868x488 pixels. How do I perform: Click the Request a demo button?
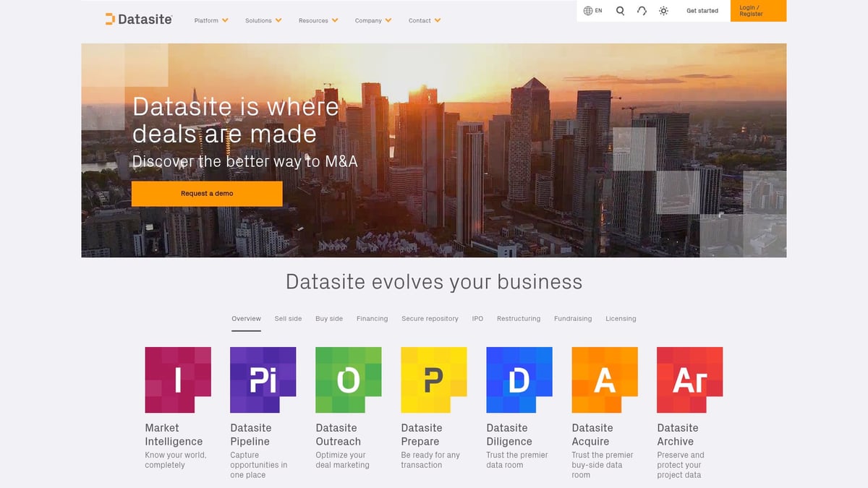(207, 194)
